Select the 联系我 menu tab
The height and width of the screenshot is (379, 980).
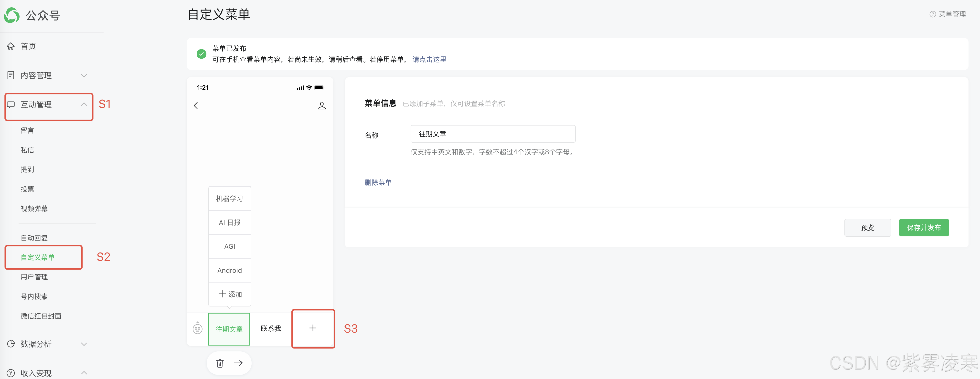click(x=270, y=328)
